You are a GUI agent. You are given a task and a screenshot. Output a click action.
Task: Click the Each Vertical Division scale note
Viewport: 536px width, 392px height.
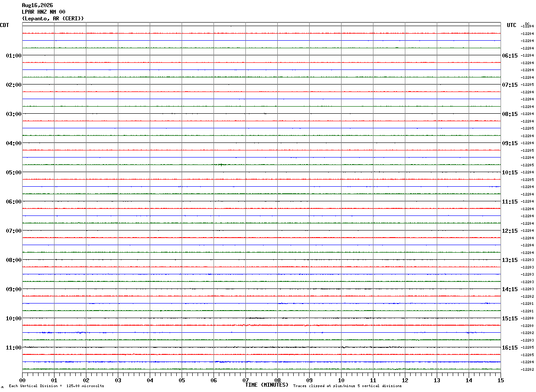tap(56, 386)
